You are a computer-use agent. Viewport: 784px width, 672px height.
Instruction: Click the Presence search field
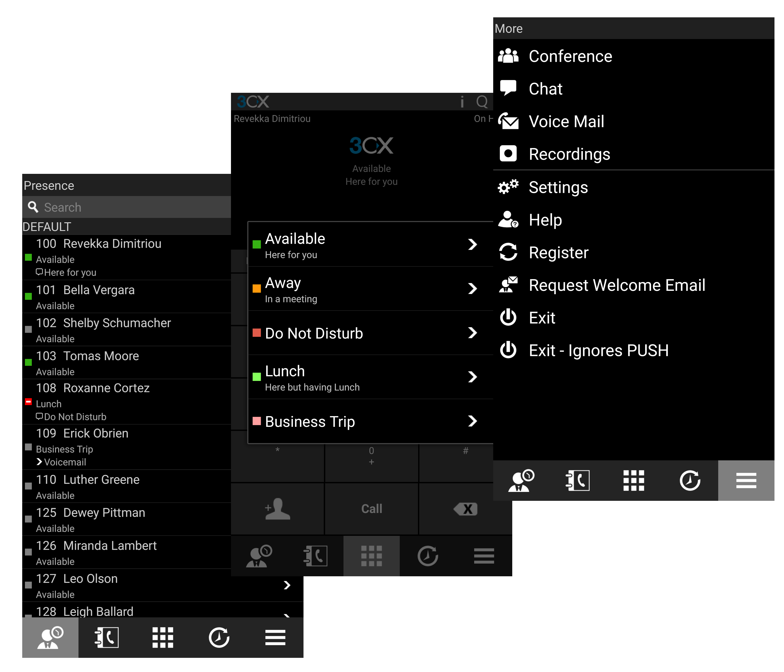(x=126, y=207)
